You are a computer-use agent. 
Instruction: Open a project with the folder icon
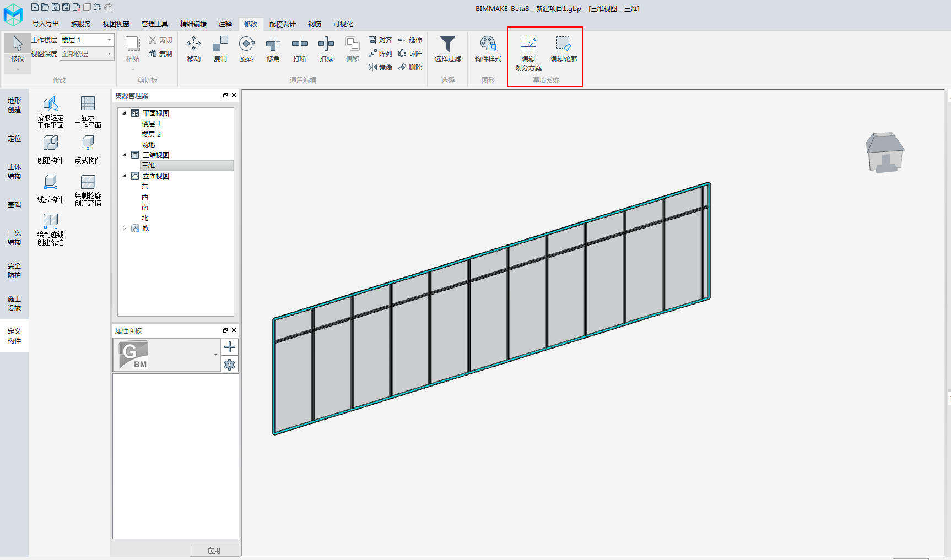click(45, 7)
